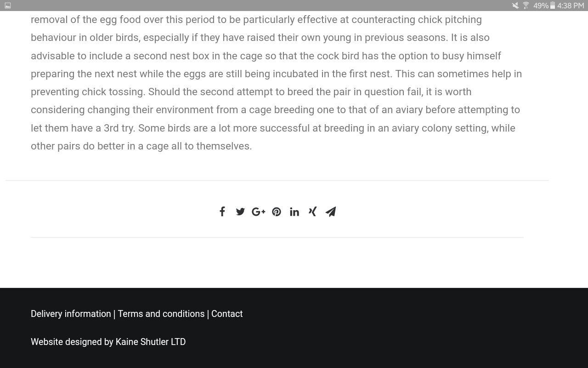
Task: Click the first line "removal of the egg food"
Action: click(256, 19)
